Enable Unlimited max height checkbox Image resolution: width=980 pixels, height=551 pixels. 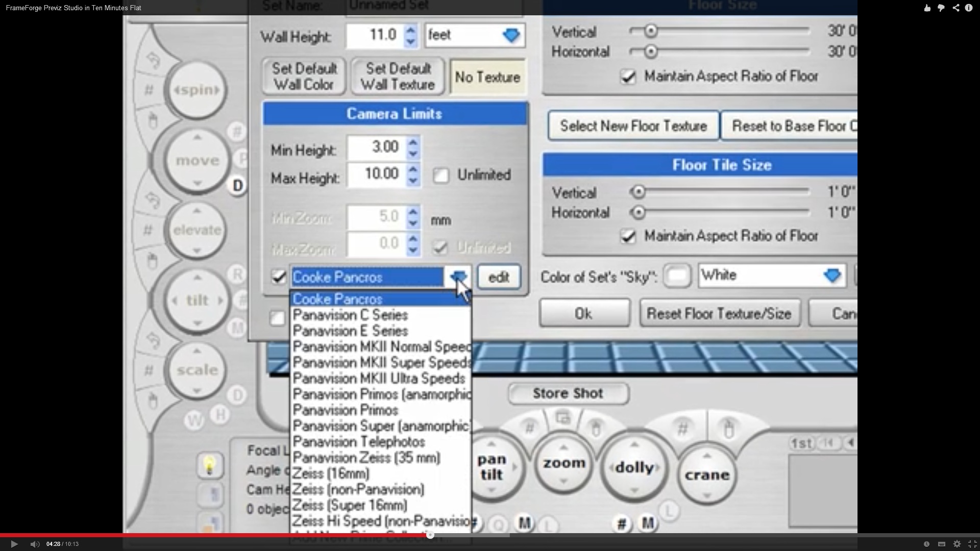[x=440, y=176]
